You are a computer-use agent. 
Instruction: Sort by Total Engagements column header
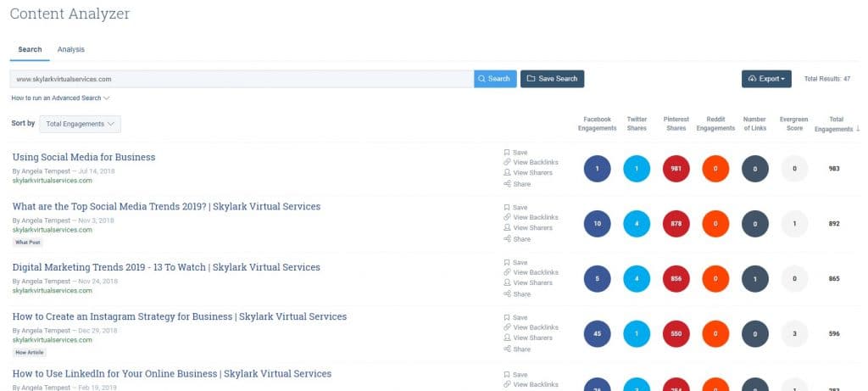pos(837,124)
